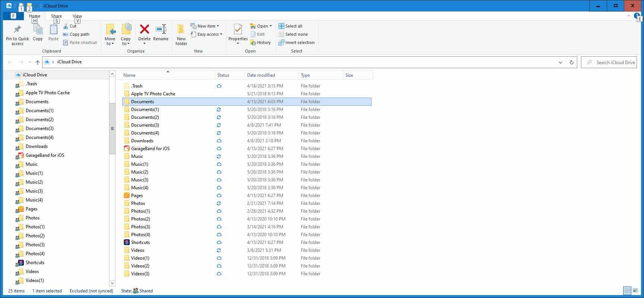Viewport: 644px width, 298px height.
Task: Click sync status icon for Documents(1)
Action: pyautogui.click(x=219, y=110)
